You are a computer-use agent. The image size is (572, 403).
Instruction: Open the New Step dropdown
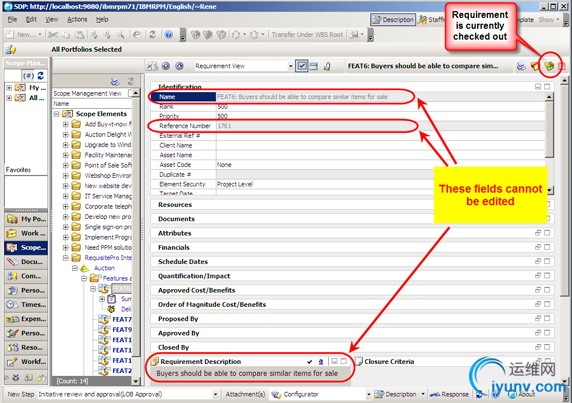[215, 394]
